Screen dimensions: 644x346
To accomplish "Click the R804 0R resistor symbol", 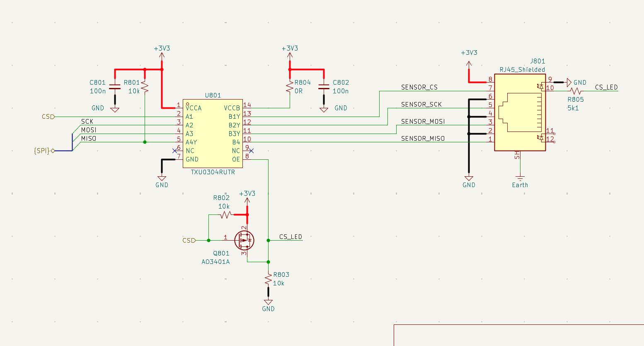I will [x=290, y=87].
